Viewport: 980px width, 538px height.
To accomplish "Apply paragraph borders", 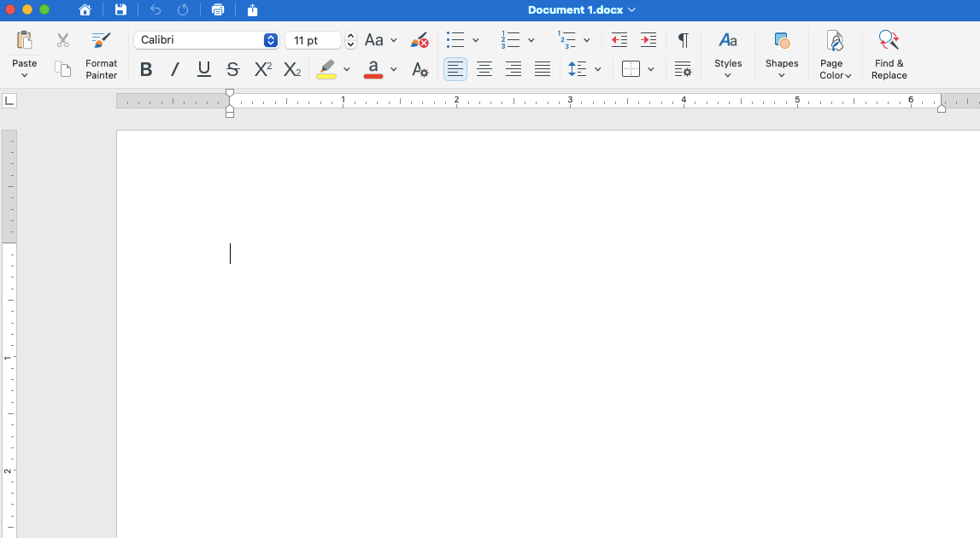I will click(631, 68).
